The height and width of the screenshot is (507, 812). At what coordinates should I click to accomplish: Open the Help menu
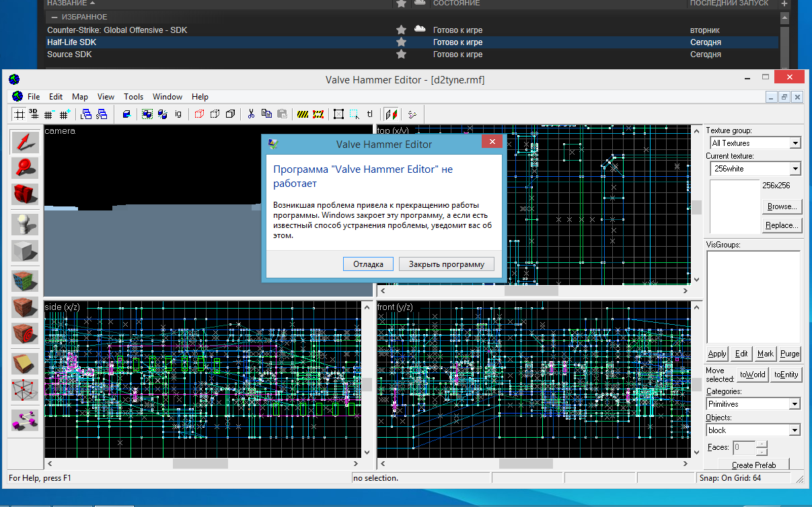click(200, 97)
